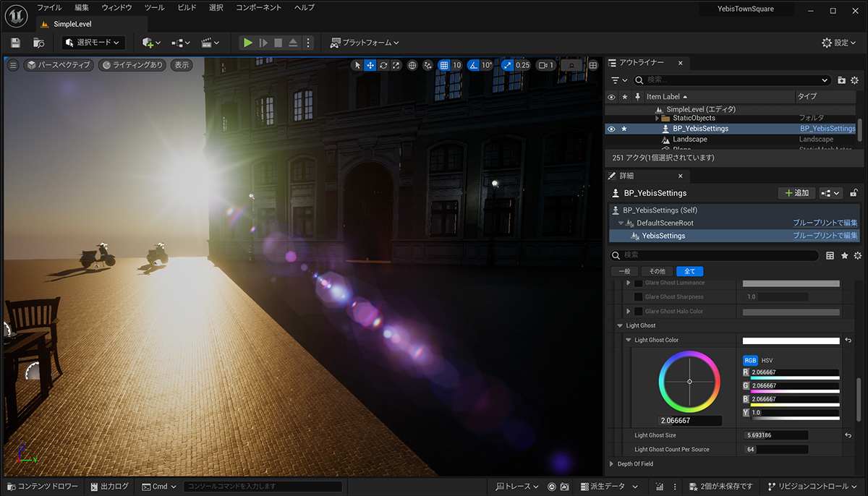Open the 編集 menu
Screen dimensions: 868x496
[82, 7]
